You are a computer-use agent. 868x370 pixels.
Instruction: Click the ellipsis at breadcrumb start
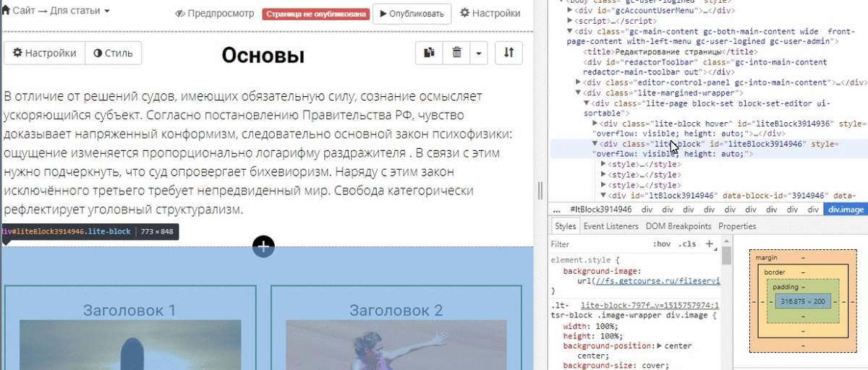click(557, 209)
